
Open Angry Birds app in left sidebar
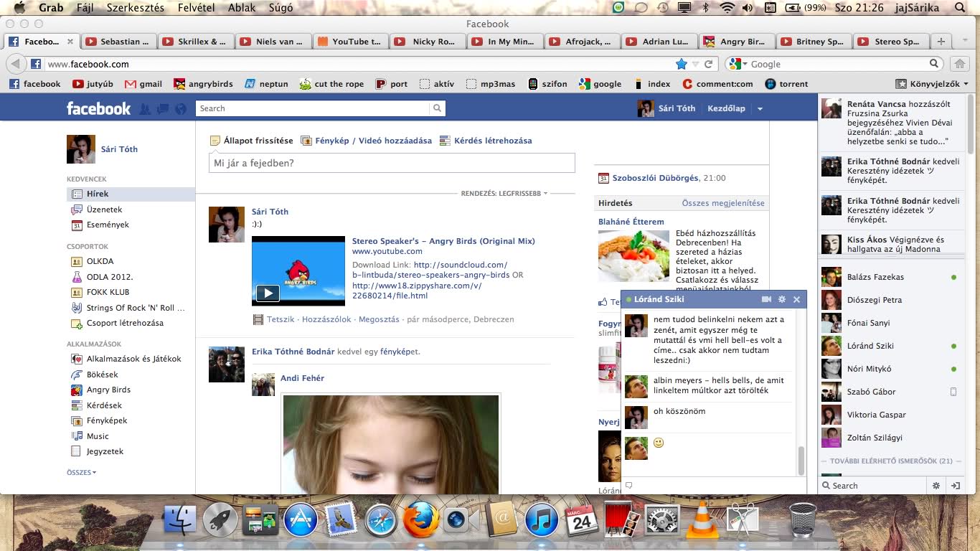108,390
